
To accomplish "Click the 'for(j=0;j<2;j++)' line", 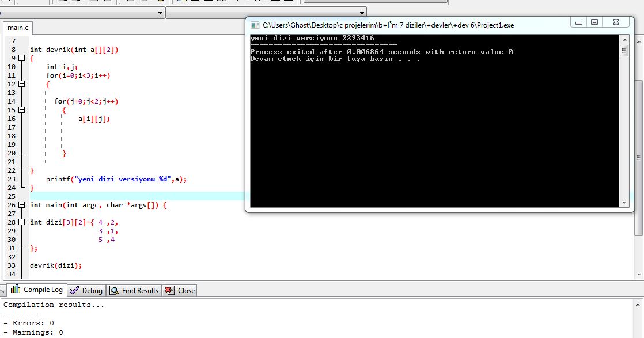I will coord(86,101).
